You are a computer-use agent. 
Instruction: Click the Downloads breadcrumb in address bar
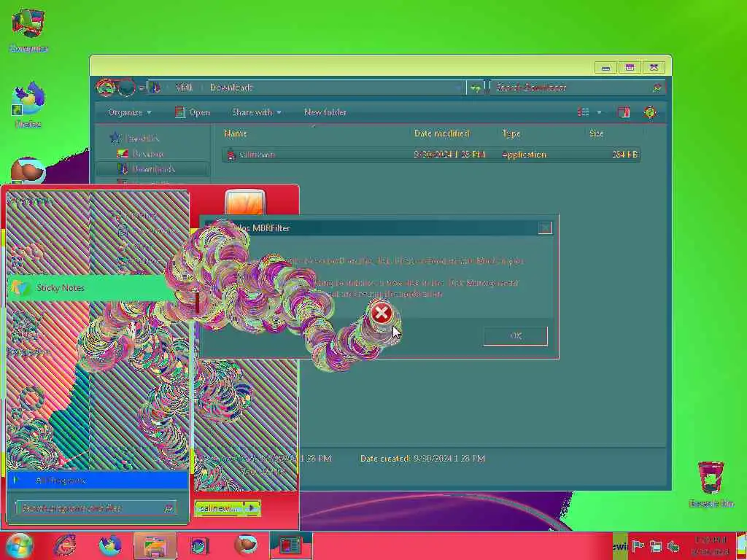point(231,87)
